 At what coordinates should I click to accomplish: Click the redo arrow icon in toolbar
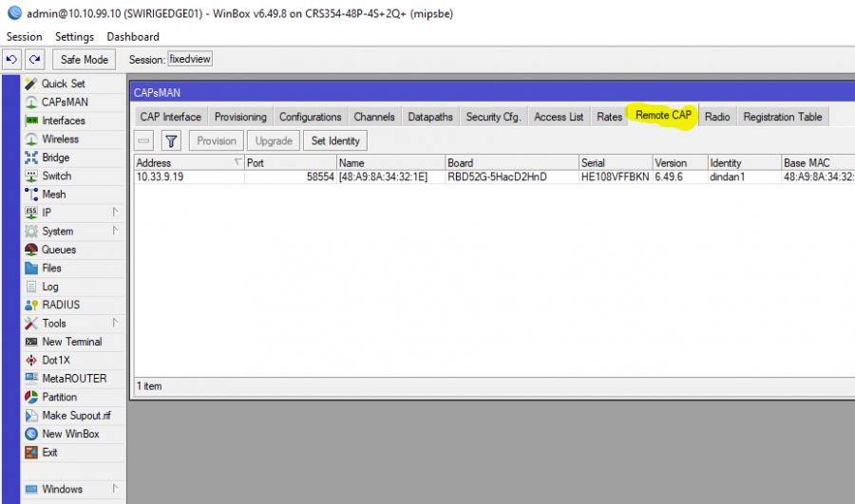(x=34, y=59)
